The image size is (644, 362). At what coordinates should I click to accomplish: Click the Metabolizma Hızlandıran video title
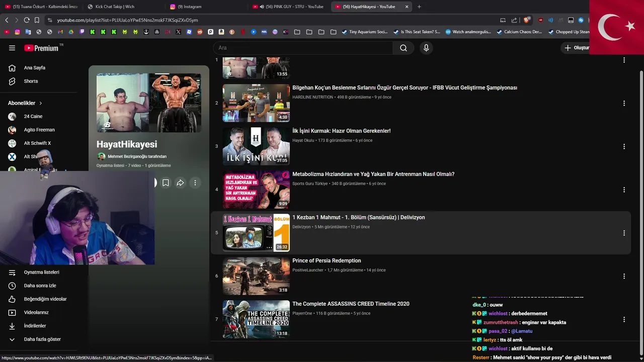[x=373, y=174]
